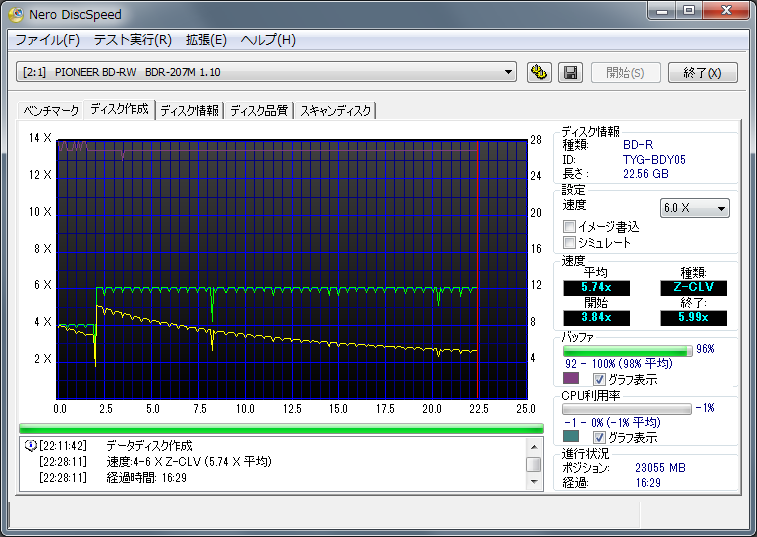Maximize the Nero DiscSpeed window

click(688, 11)
